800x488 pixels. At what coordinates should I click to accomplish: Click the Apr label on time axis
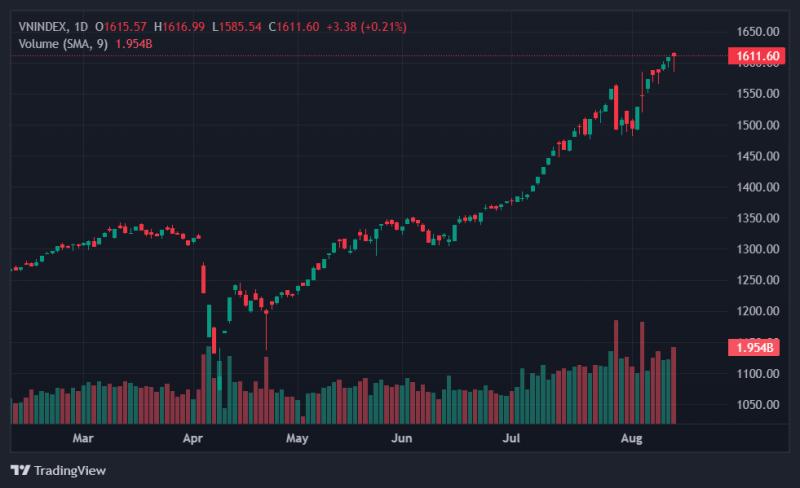(193, 438)
